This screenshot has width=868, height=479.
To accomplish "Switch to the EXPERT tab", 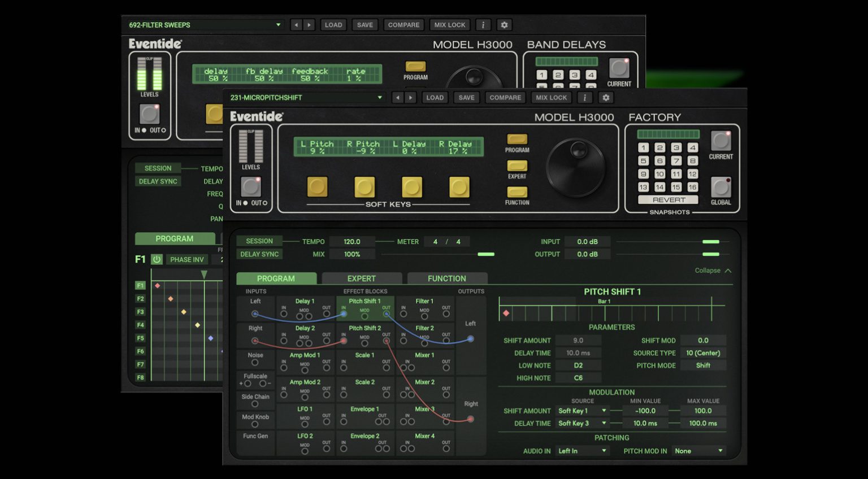I will point(361,278).
